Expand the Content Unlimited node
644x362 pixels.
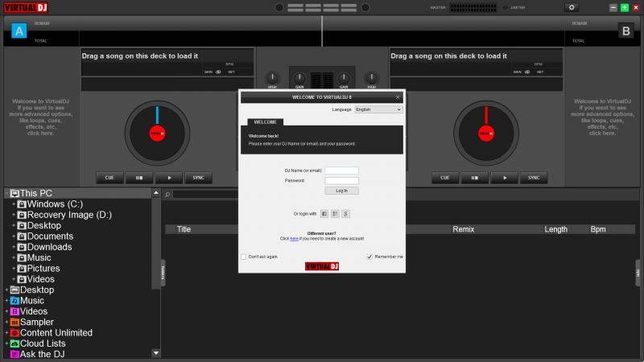coord(6,333)
